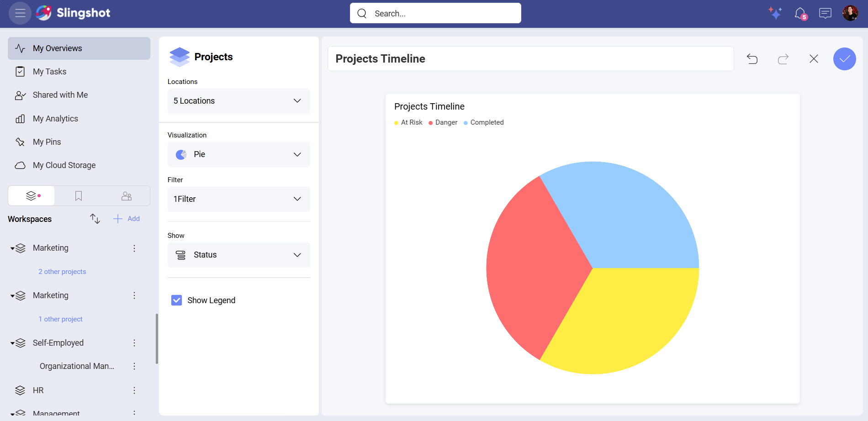Open the hamburger menu
868x421 pixels.
point(20,13)
